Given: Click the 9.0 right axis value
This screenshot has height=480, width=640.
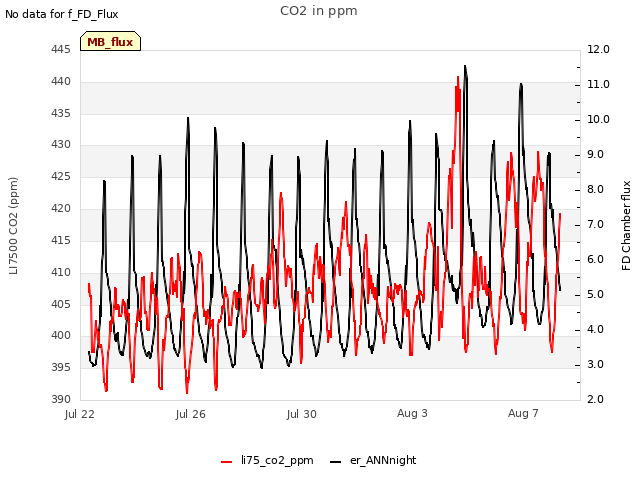Looking at the screenshot, I should click(x=595, y=155).
